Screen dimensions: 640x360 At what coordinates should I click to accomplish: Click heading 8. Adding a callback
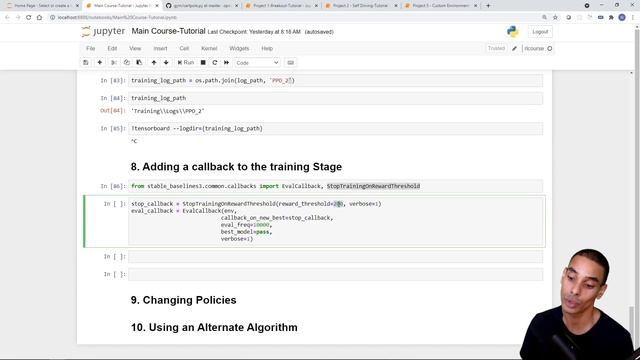point(236,167)
